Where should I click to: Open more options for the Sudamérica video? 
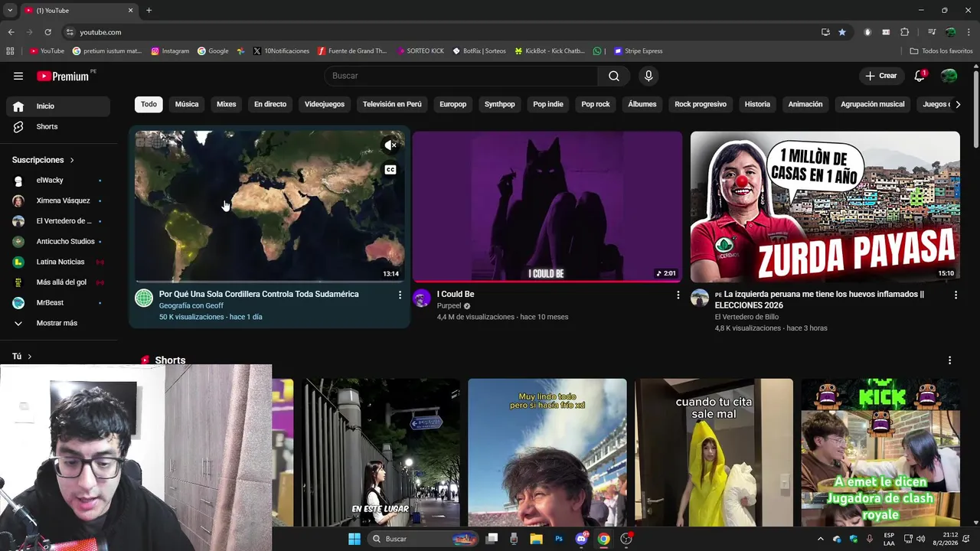(x=400, y=295)
